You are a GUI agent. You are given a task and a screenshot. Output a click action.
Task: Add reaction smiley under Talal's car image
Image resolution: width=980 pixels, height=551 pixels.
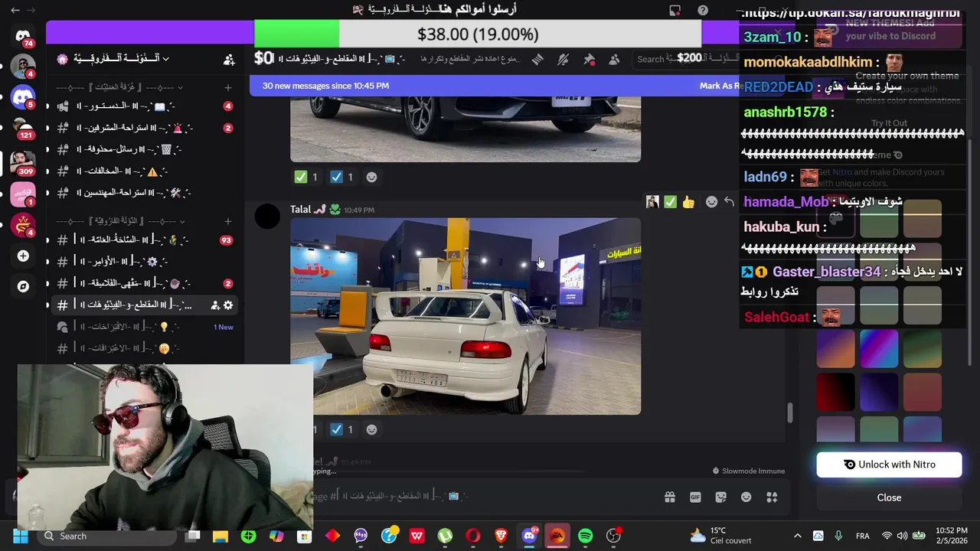tap(371, 429)
